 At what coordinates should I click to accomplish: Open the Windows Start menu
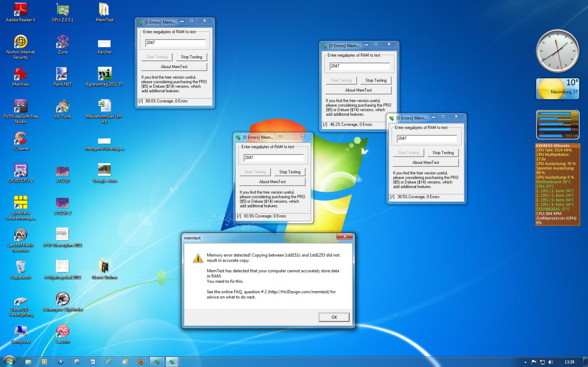[x=9, y=361]
